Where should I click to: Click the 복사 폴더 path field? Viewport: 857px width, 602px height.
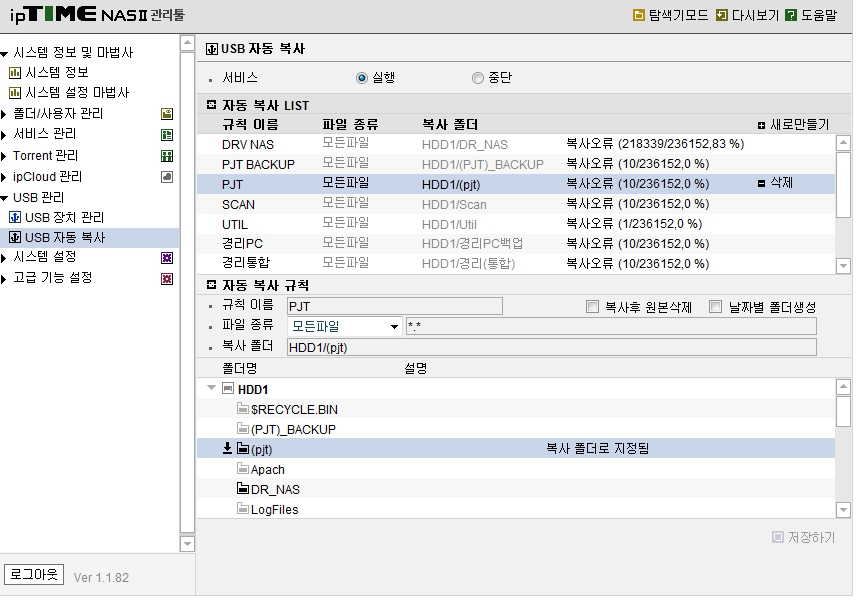coord(551,347)
